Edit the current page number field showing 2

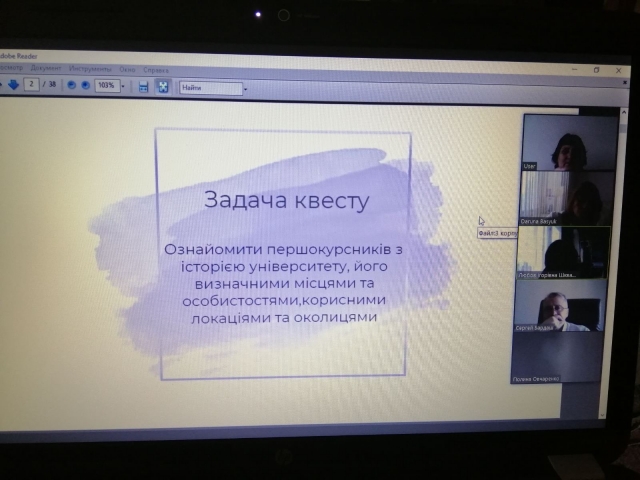[31, 84]
